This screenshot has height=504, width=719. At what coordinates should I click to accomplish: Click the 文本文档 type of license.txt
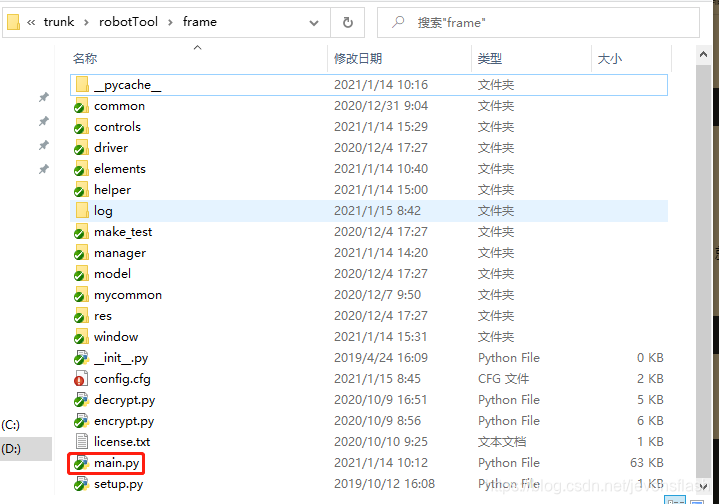[502, 442]
